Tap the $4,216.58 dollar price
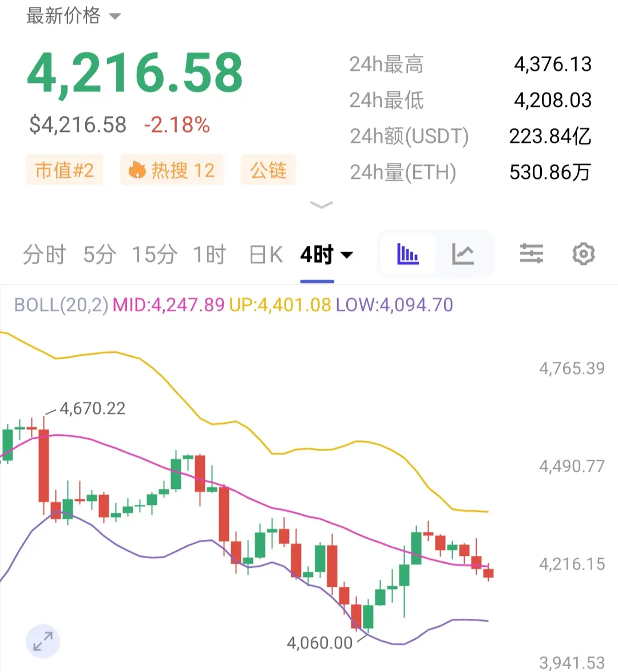This screenshot has height=672, width=618. point(78,125)
